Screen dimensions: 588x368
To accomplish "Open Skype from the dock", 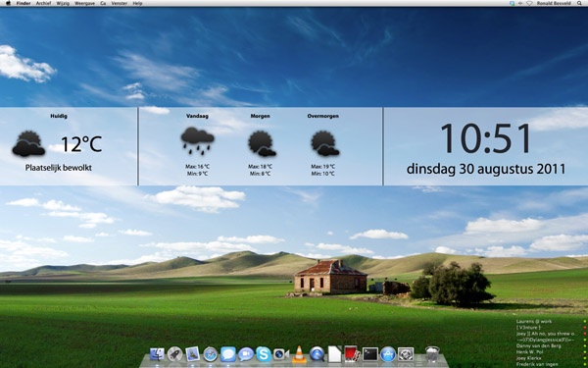I will pyautogui.click(x=264, y=354).
